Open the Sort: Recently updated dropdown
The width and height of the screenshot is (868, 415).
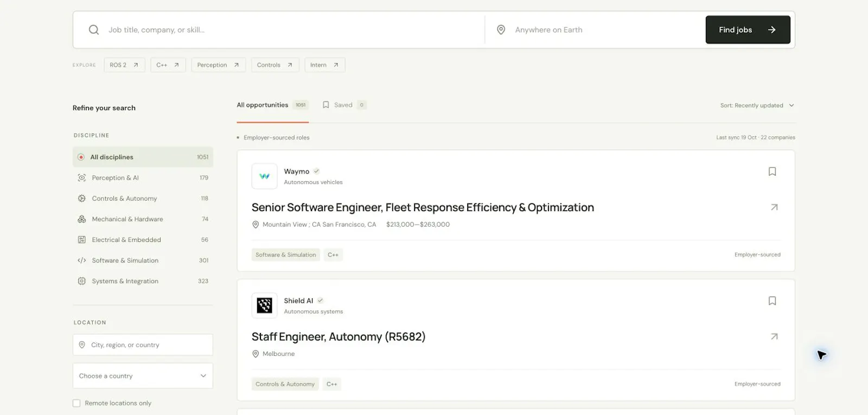coord(757,105)
